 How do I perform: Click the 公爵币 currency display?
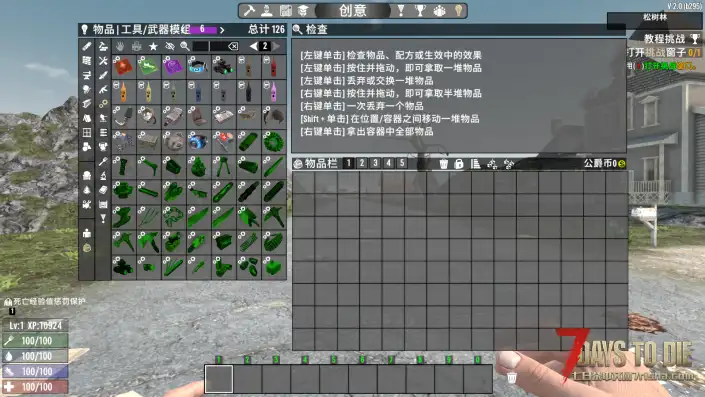(604, 163)
